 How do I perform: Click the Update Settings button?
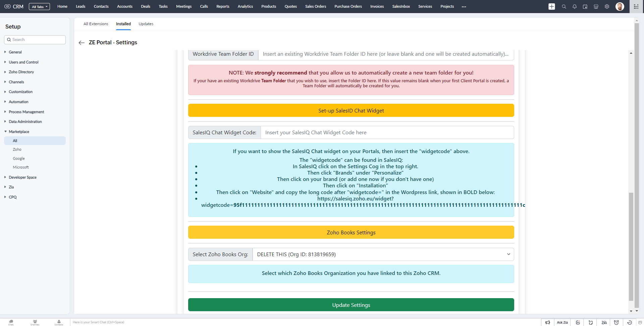(351, 305)
